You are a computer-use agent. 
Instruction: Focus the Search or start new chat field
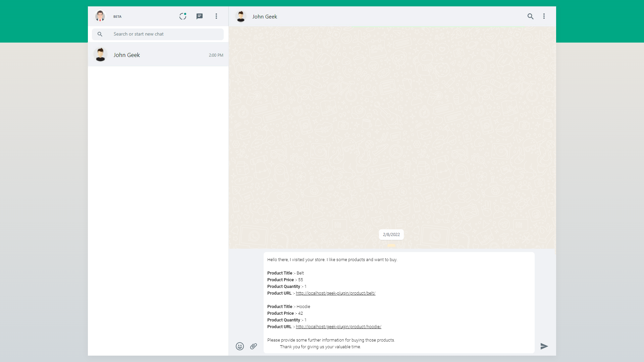[158, 34]
